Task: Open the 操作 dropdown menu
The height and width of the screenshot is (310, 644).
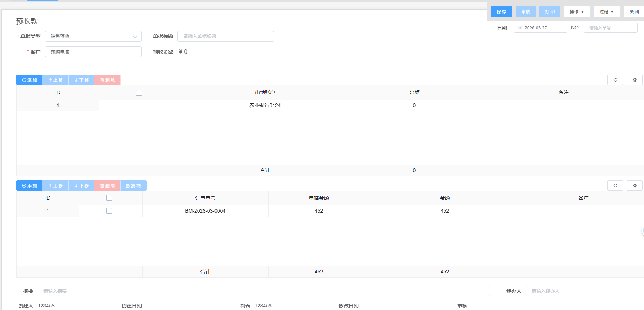Action: coord(576,11)
